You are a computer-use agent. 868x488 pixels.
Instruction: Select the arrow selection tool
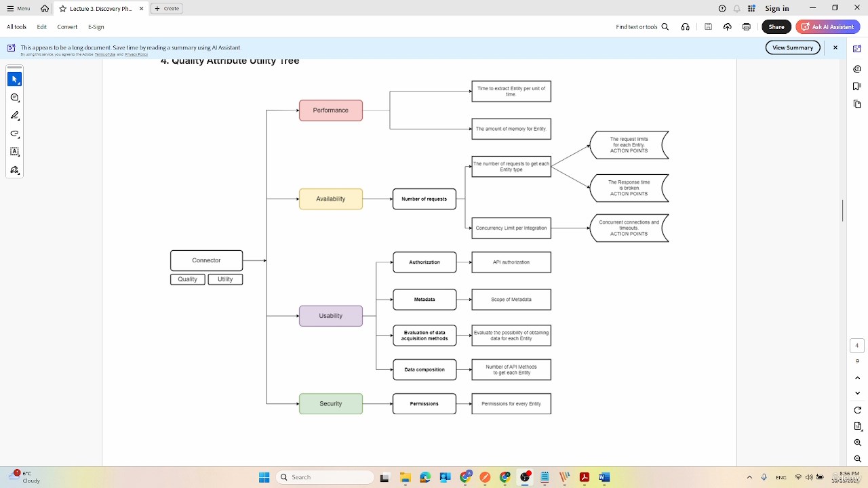pyautogui.click(x=14, y=79)
